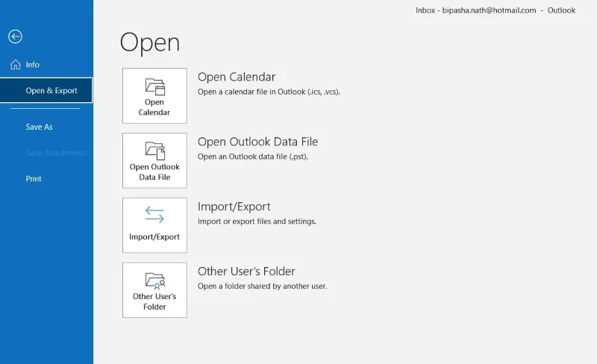Click the Open Calendar tile button
The image size is (597, 364).
point(154,95)
